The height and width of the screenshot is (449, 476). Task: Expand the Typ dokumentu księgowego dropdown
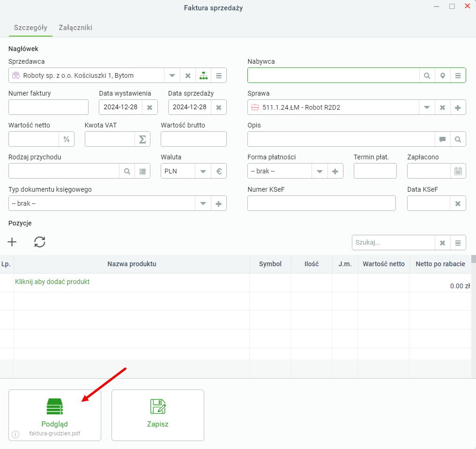pos(203,203)
